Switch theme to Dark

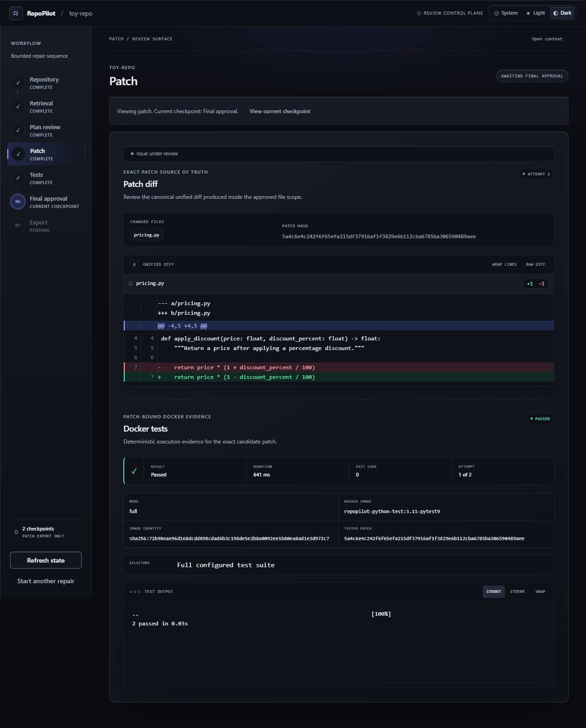pos(562,13)
